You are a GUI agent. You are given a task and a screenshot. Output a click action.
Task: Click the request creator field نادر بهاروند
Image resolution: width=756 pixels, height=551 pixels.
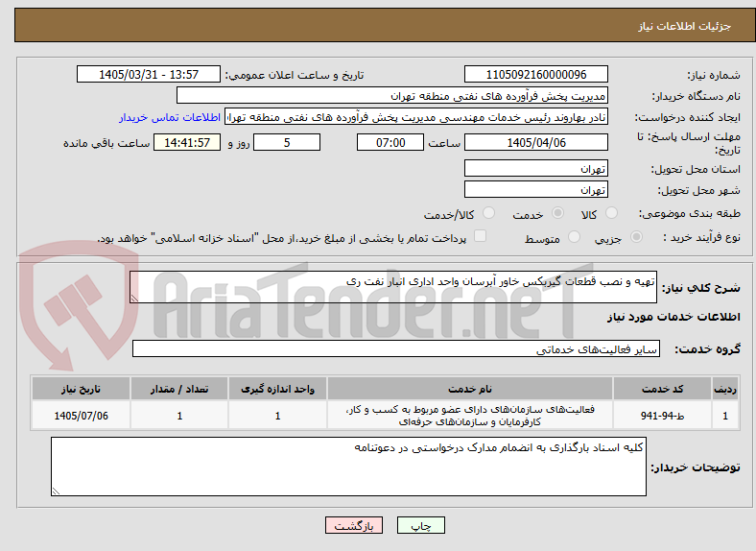pyautogui.click(x=416, y=117)
